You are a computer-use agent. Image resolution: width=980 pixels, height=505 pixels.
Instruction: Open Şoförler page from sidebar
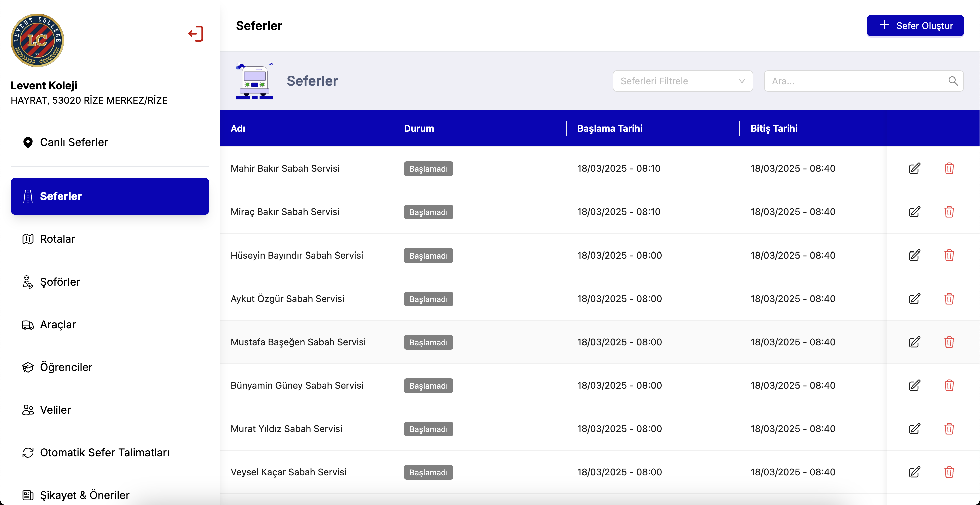pyautogui.click(x=60, y=282)
